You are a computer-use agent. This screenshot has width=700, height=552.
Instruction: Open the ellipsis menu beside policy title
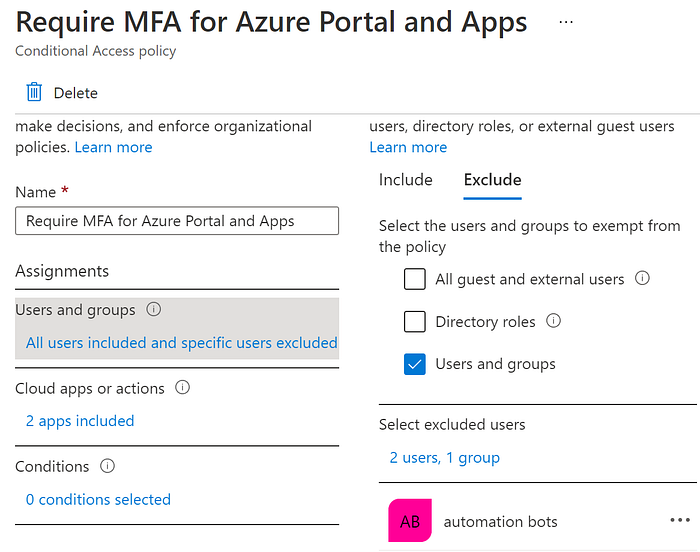tap(567, 22)
